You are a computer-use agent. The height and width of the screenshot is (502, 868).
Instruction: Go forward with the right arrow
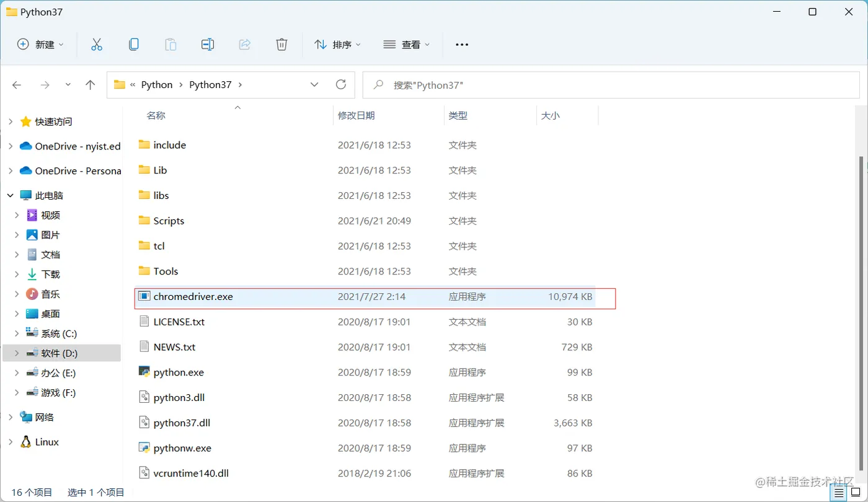tap(45, 85)
